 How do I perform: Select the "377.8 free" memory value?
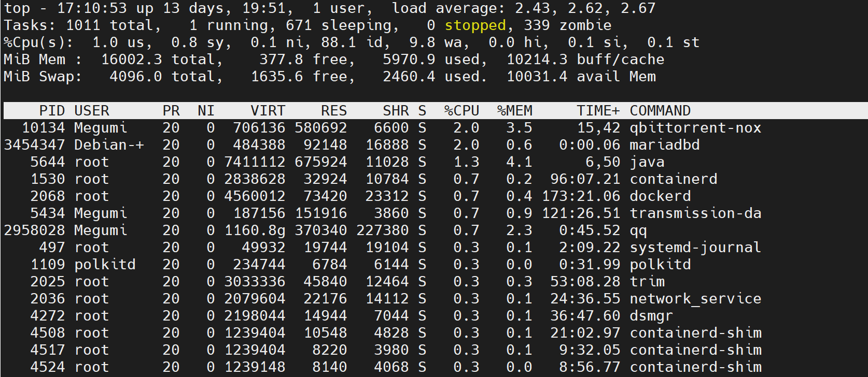click(303, 60)
